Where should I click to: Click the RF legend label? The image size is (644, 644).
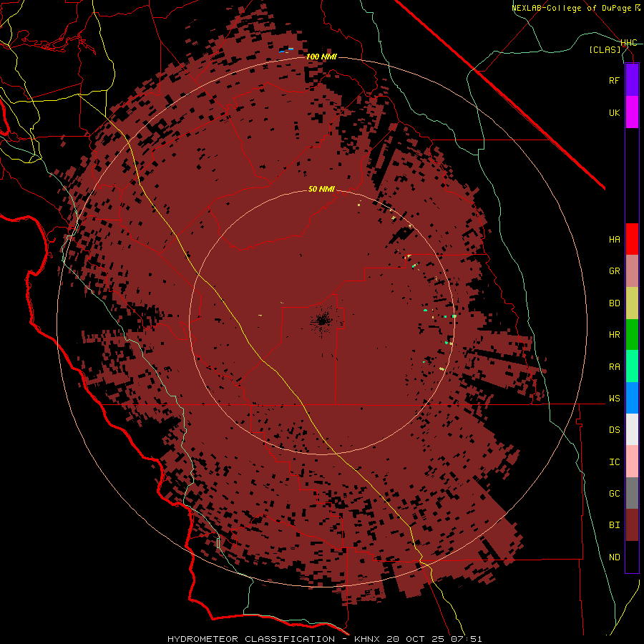[x=614, y=80]
